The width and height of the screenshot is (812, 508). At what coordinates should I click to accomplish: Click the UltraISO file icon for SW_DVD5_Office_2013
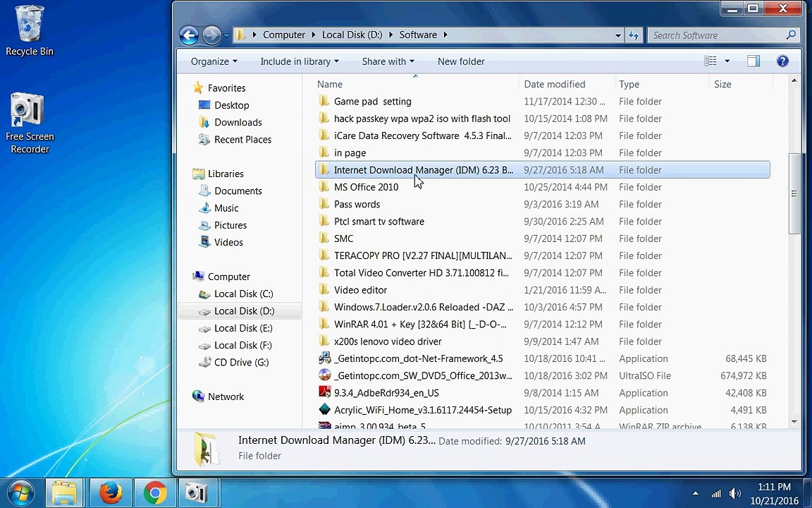point(324,375)
